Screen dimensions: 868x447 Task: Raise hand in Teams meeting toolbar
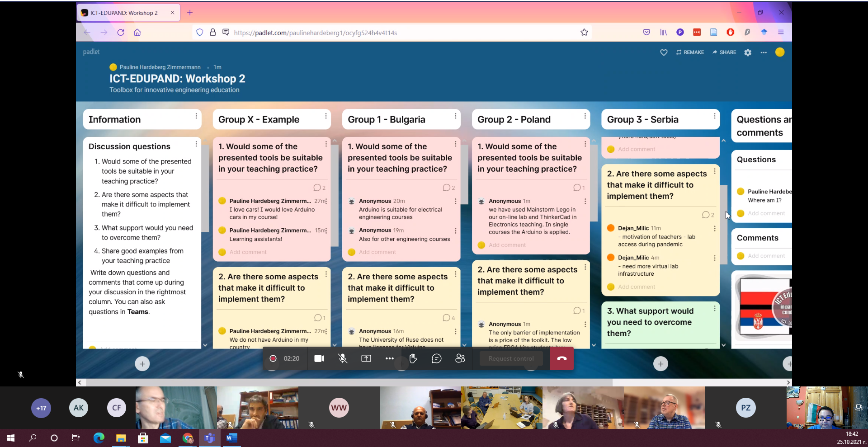[413, 358]
